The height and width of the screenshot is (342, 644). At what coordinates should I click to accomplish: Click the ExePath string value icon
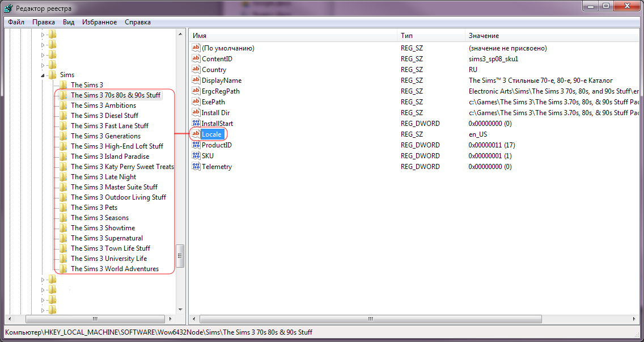coord(196,102)
